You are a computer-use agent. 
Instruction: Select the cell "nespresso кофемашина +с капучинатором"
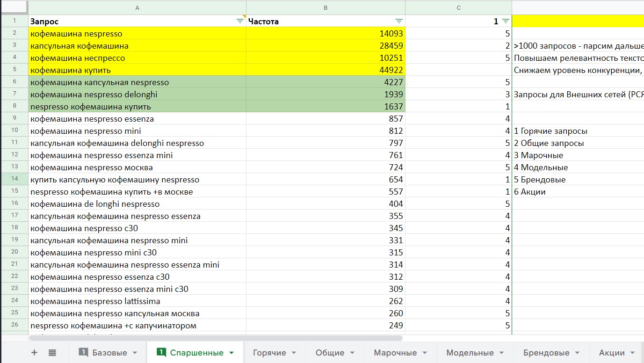coord(137,326)
